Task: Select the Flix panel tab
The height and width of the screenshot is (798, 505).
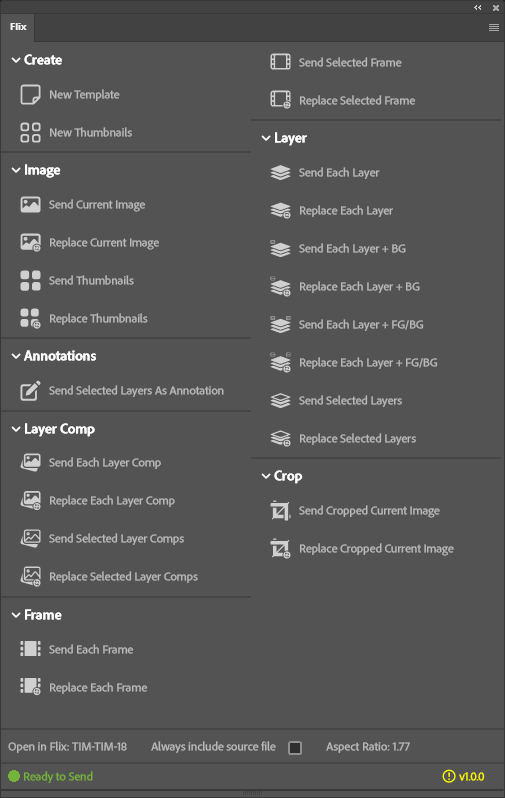Action: [x=18, y=27]
